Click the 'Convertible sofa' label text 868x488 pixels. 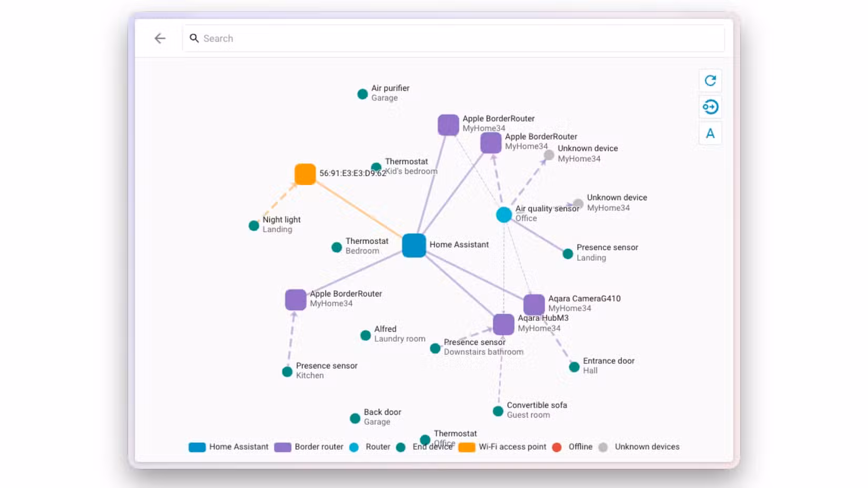(537, 405)
